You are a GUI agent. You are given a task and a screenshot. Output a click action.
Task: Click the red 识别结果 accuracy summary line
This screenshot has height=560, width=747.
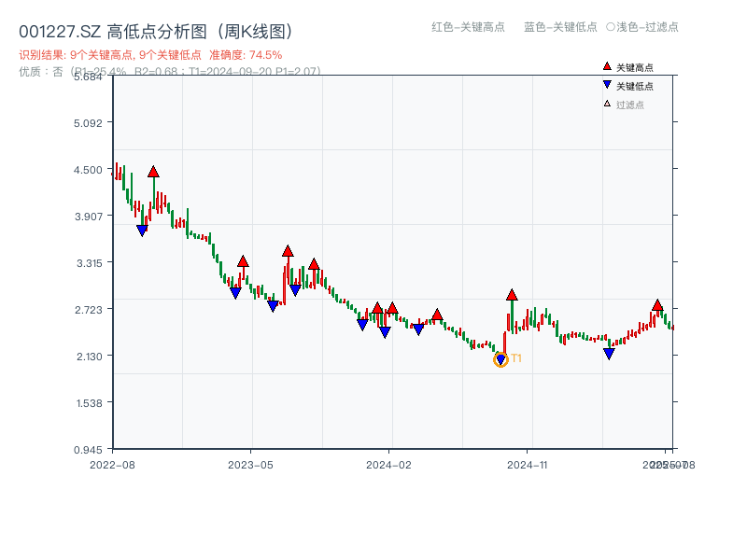(150, 55)
